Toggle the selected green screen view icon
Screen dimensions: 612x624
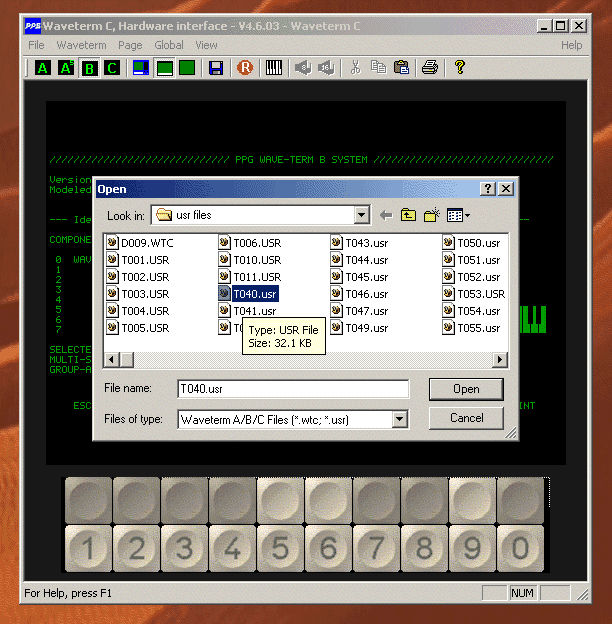[x=164, y=68]
